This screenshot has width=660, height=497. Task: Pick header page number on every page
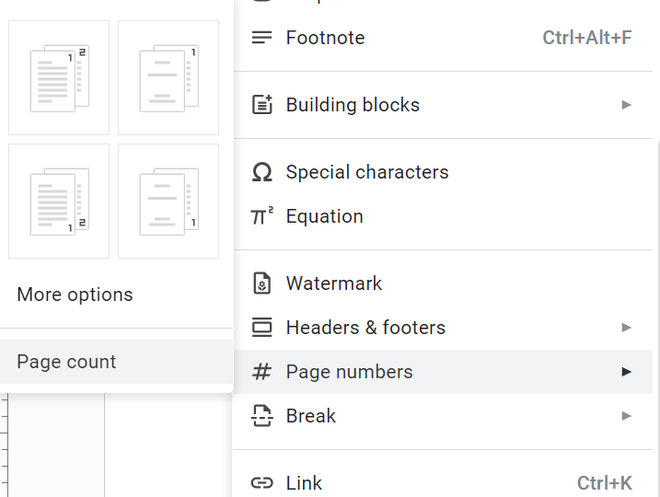click(59, 78)
